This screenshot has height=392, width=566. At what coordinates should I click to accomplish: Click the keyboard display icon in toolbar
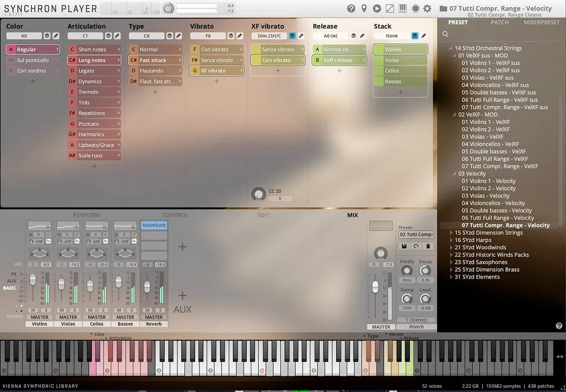point(403,8)
